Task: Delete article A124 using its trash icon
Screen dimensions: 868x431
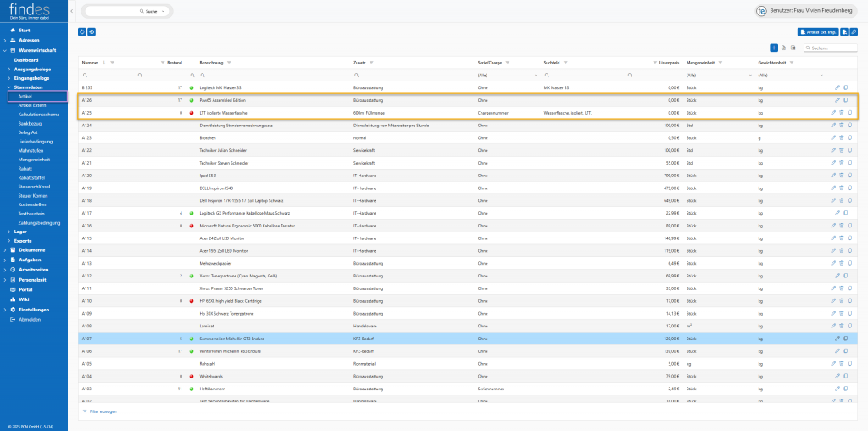Action: [x=842, y=125]
